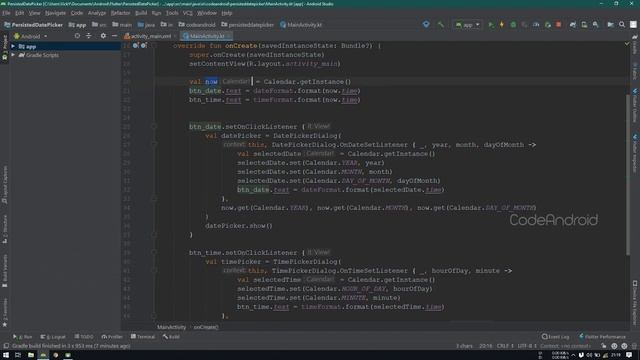The height and width of the screenshot is (360, 640).
Task: Click the Gradle build finished status message
Action: [x=71, y=346]
